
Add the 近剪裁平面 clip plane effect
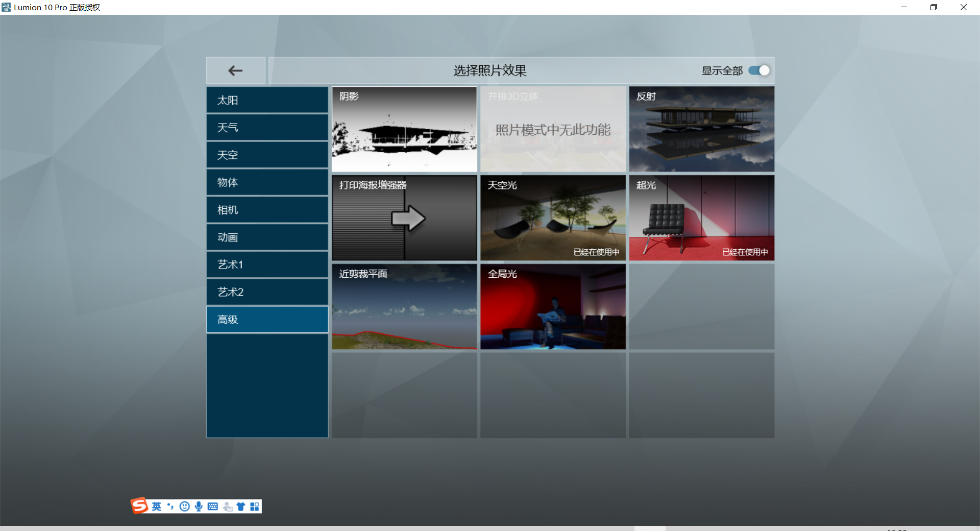coord(404,306)
